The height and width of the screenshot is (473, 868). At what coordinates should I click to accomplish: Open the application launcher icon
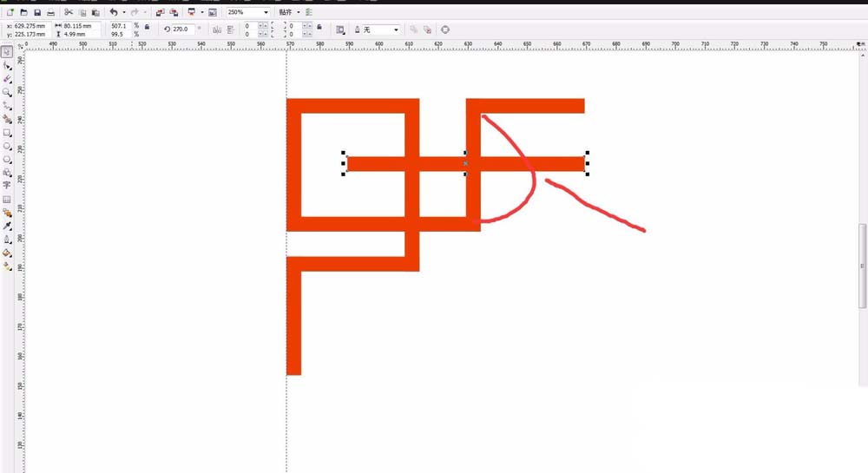[x=192, y=12]
